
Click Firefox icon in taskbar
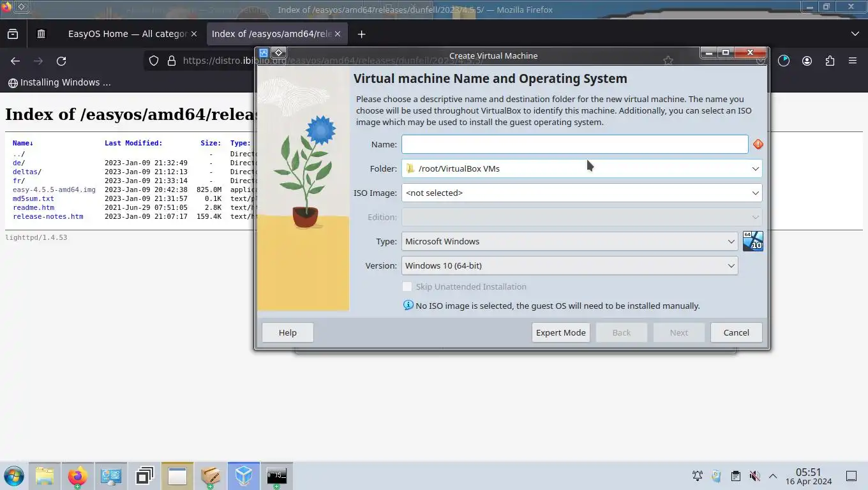pos(77,476)
